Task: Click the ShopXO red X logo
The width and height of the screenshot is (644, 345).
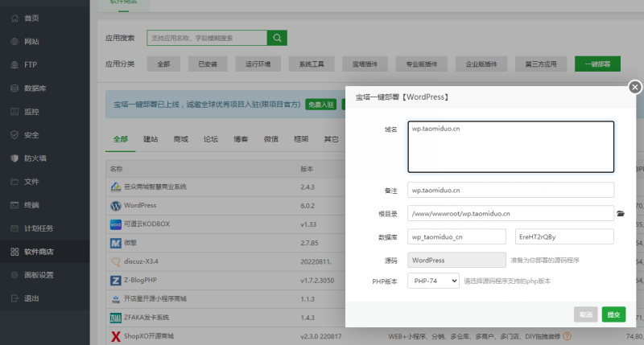Action: [x=116, y=336]
